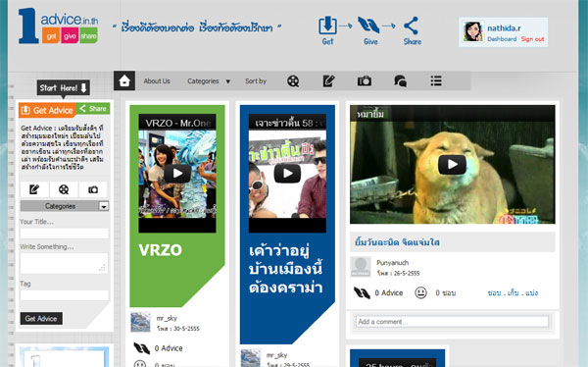
Task: Click the Give handshake icon in header
Action: coord(368,26)
